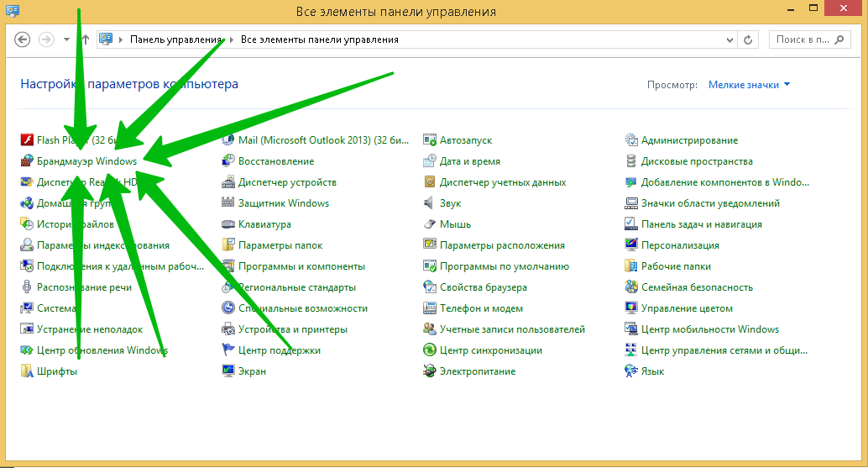Open the Система link
The height and width of the screenshot is (468, 868).
pyautogui.click(x=56, y=308)
